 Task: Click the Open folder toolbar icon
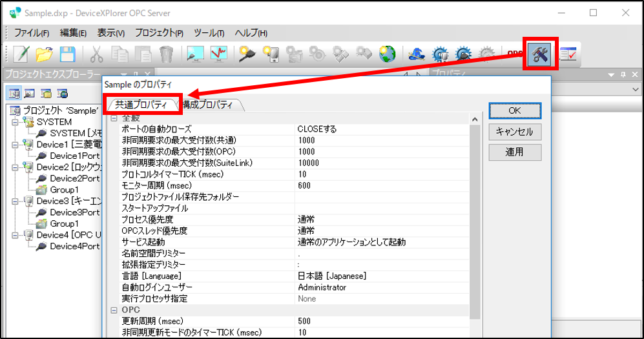pyautogui.click(x=44, y=55)
